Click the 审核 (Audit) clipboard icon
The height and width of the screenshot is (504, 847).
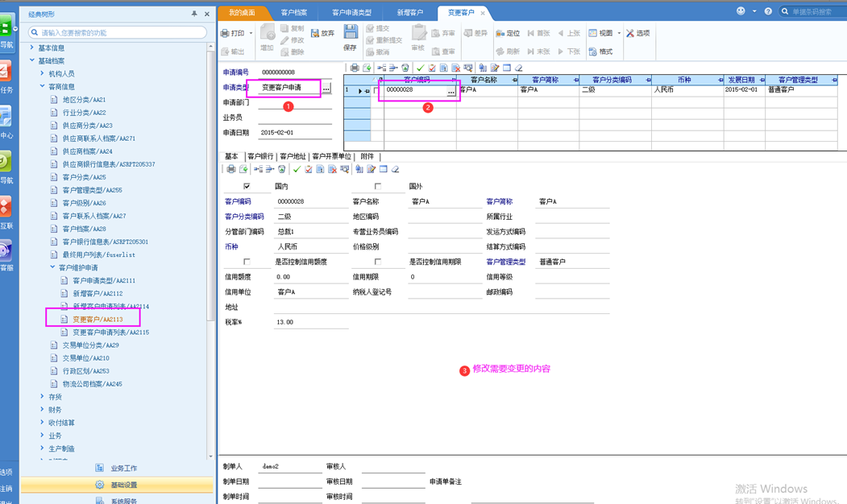coord(418,32)
